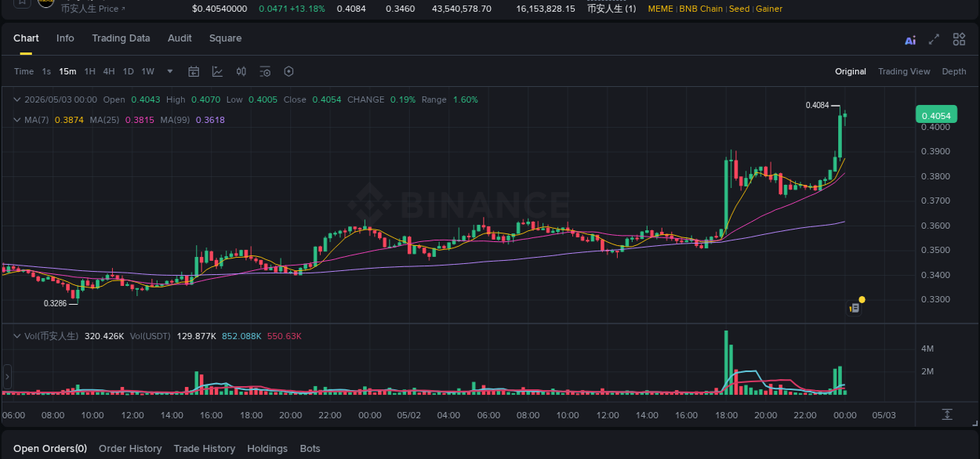Screen dimensions: 980x459
Task: Click the Vol(USDT) label
Action: point(151,336)
